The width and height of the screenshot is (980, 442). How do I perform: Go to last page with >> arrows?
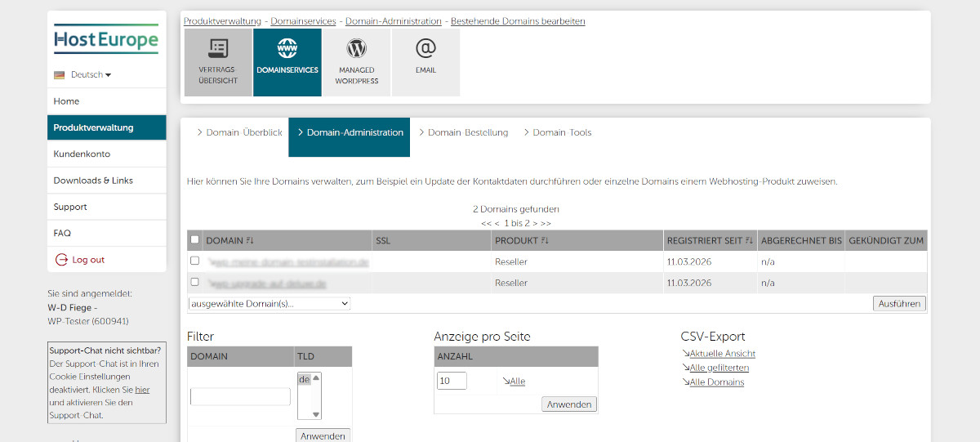tap(546, 223)
